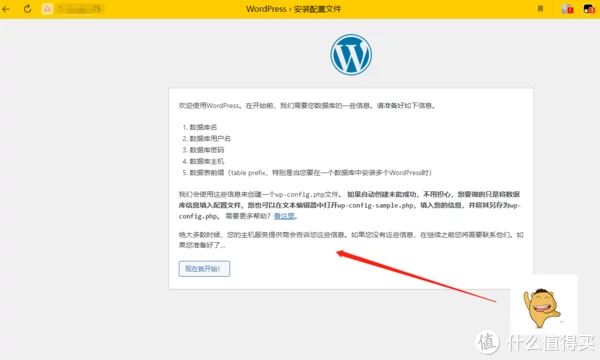This screenshot has height=360, width=600.
Task: Click the cartoon sticker image
Action: click(544, 306)
